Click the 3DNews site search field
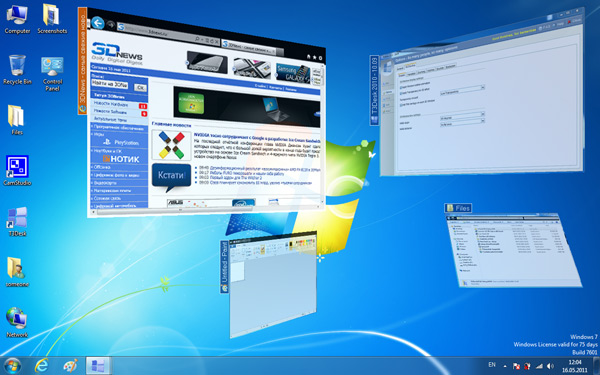 [x=110, y=85]
